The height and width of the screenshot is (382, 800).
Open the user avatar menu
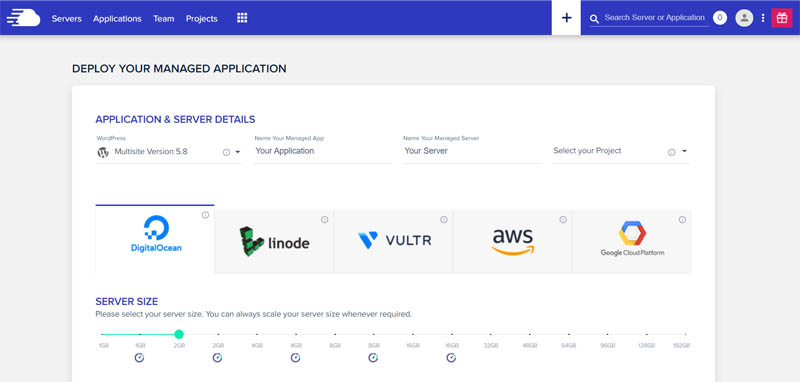(x=744, y=18)
